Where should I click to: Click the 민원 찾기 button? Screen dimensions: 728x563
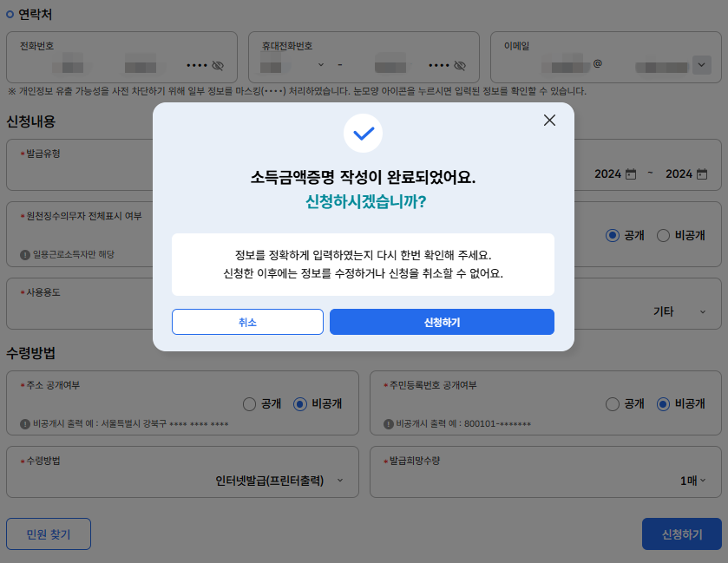(49, 534)
